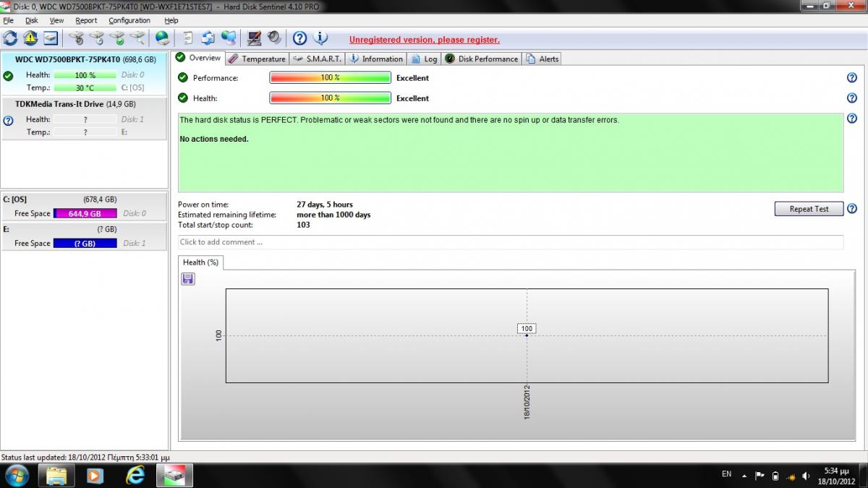
Task: Open the Help menu
Action: (171, 20)
